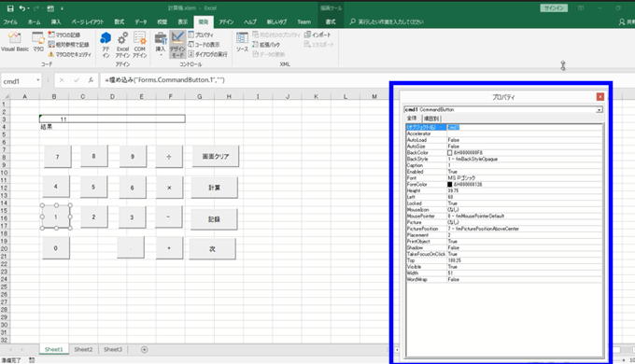Click the tell-me search box in ribbon
The image size is (635, 364).
pos(387,21)
